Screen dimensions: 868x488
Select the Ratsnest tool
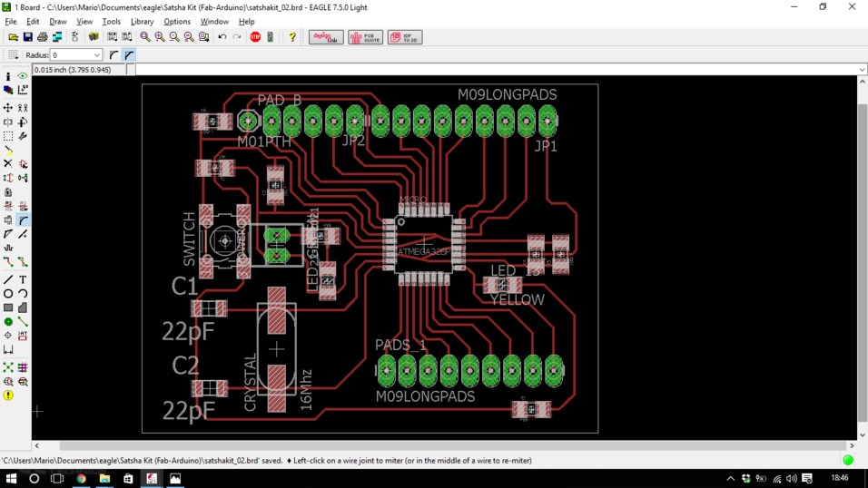(8, 367)
